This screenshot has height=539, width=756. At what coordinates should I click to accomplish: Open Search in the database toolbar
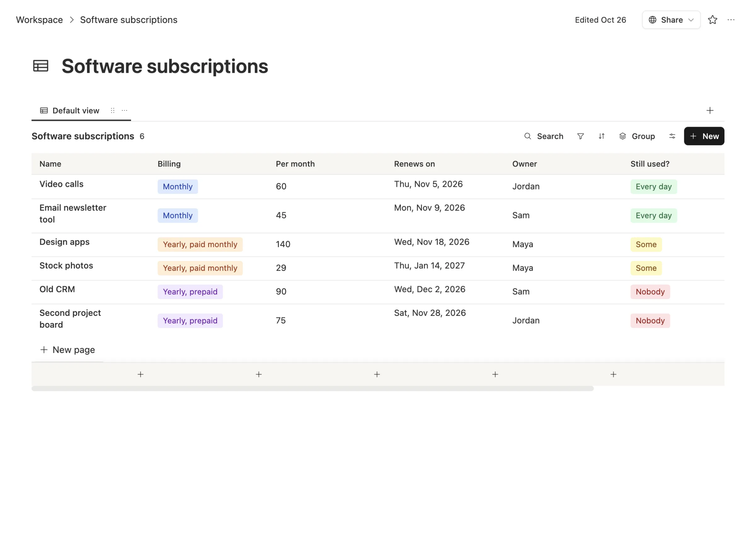543,136
